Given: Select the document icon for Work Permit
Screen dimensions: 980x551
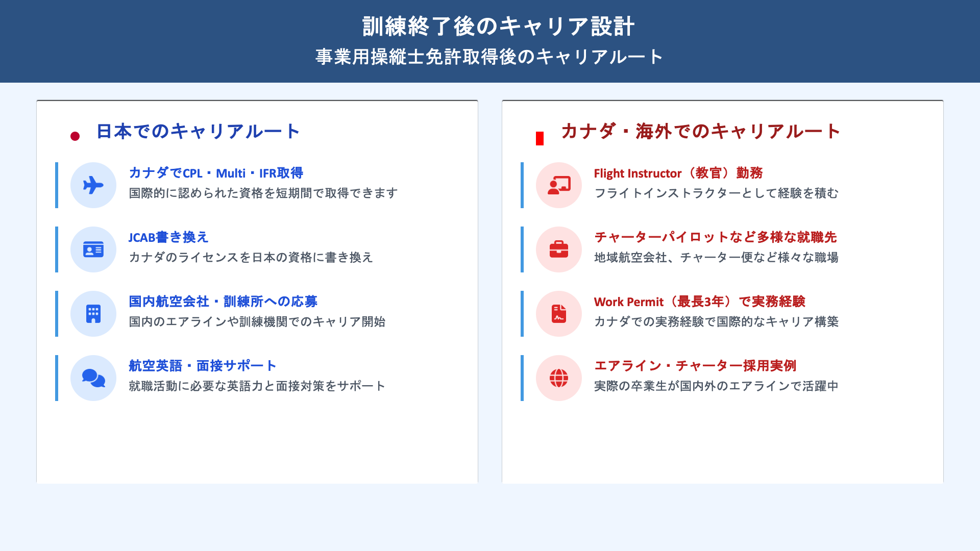Looking at the screenshot, I should (558, 313).
